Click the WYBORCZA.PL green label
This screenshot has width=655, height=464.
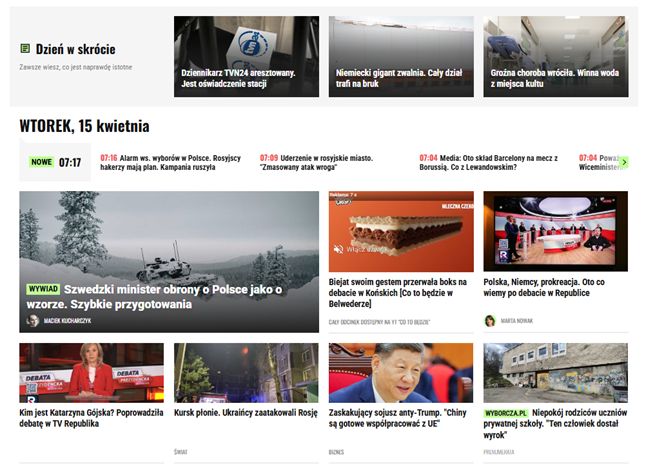pyautogui.click(x=506, y=413)
